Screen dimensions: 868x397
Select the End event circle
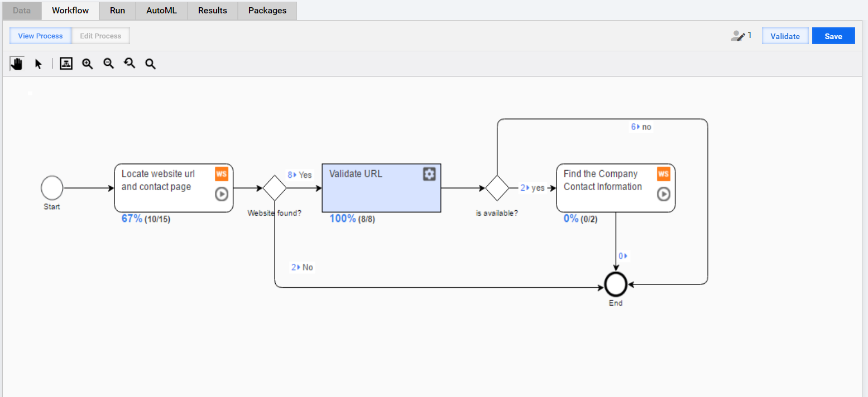[x=616, y=284]
